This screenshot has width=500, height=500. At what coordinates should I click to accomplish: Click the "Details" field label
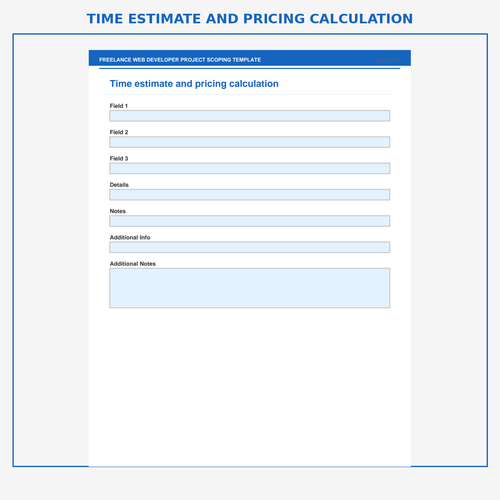pyautogui.click(x=119, y=185)
